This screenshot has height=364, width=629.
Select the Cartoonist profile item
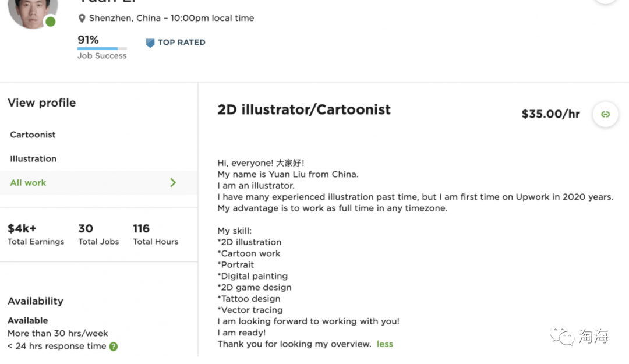(x=33, y=135)
